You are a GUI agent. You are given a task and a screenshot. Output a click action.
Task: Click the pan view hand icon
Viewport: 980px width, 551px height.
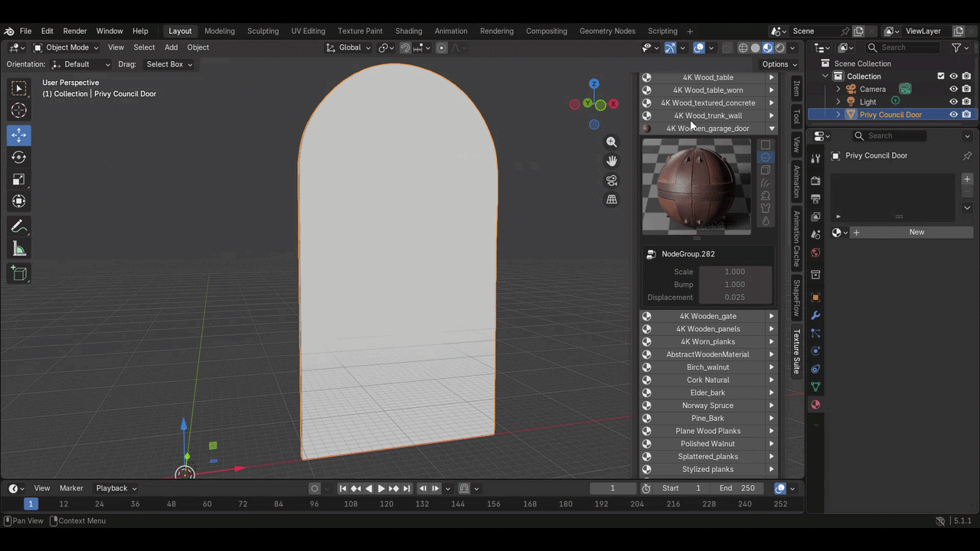612,161
